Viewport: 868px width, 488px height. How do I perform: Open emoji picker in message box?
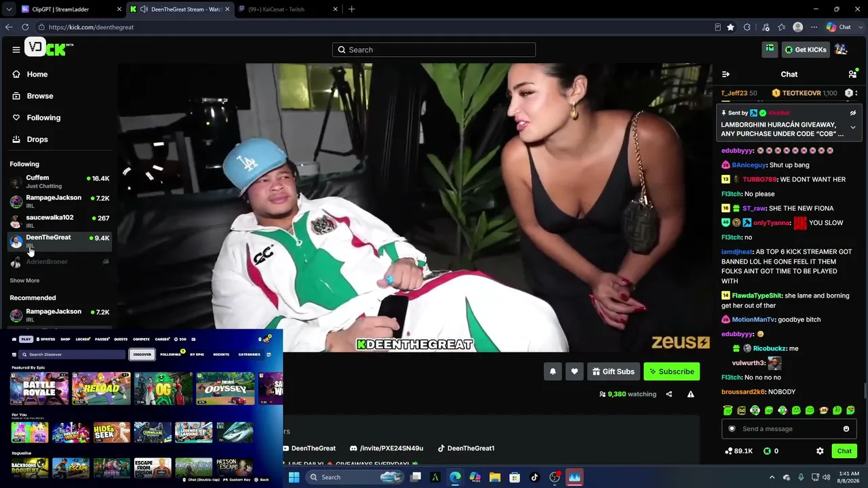click(846, 428)
